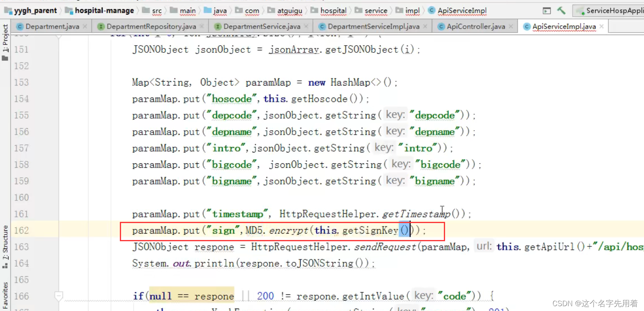
Task: Close the DepartmentRepository.java tab
Action: click(202, 26)
